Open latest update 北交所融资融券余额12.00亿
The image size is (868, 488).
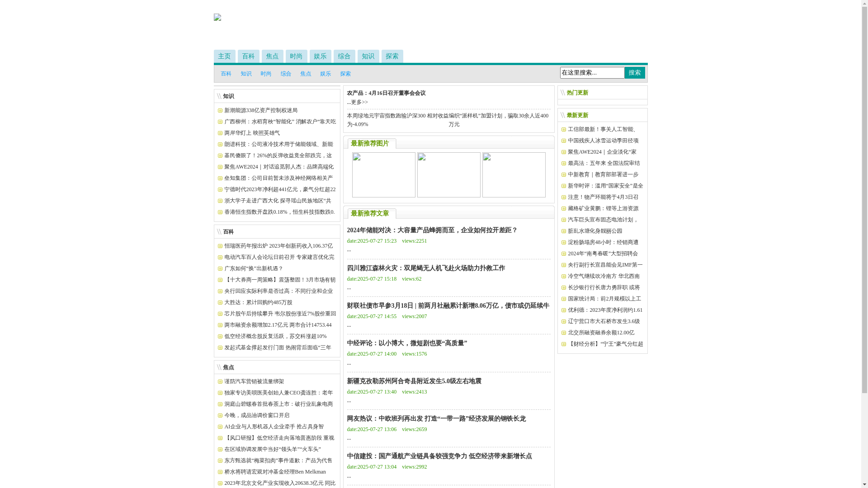point(601,333)
